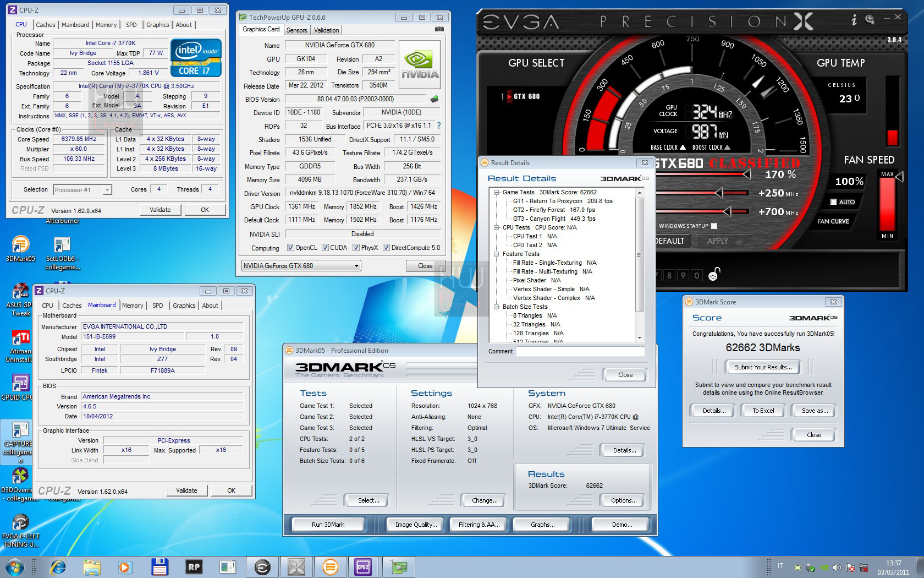Switch to GPU-Z green card taskbar button

[398, 567]
